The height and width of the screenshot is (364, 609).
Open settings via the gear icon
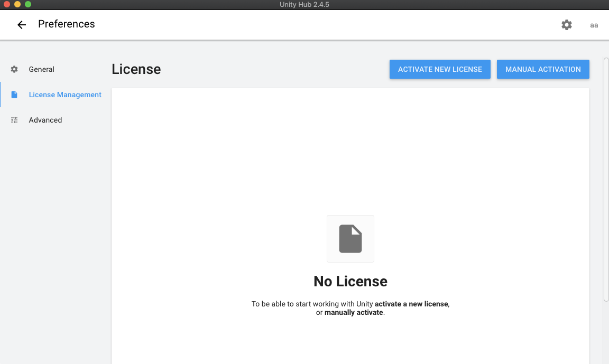[566, 25]
